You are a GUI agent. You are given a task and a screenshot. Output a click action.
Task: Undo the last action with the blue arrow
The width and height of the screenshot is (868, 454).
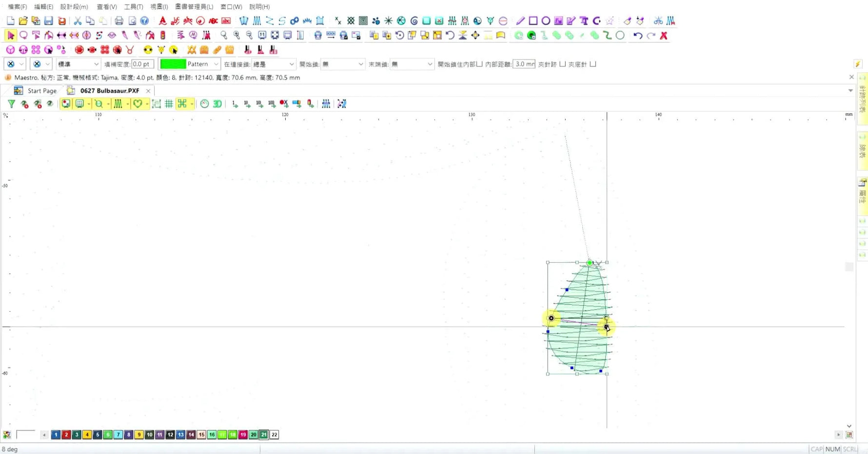[638, 35]
